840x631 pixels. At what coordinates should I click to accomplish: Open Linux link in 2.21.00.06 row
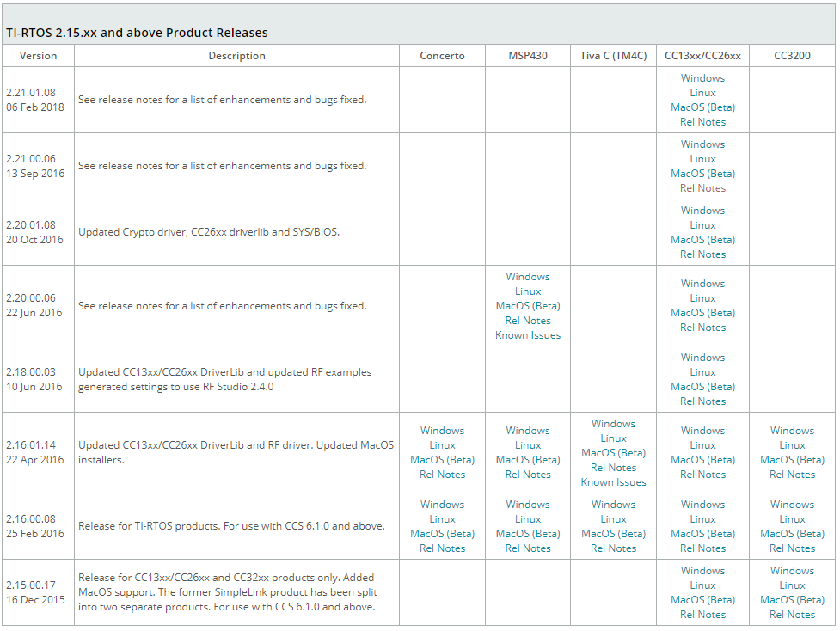(x=702, y=159)
